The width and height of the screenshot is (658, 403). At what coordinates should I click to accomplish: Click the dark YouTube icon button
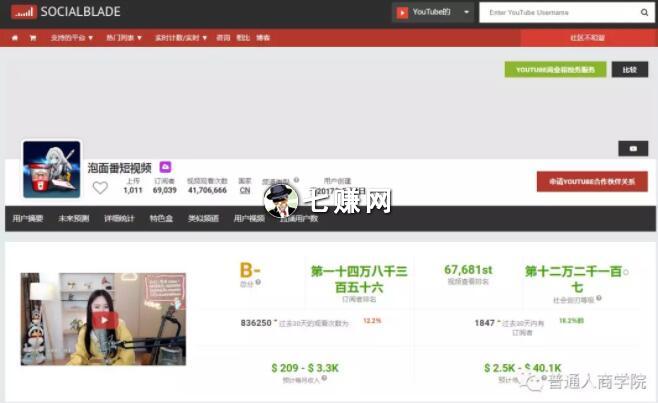[x=633, y=149]
